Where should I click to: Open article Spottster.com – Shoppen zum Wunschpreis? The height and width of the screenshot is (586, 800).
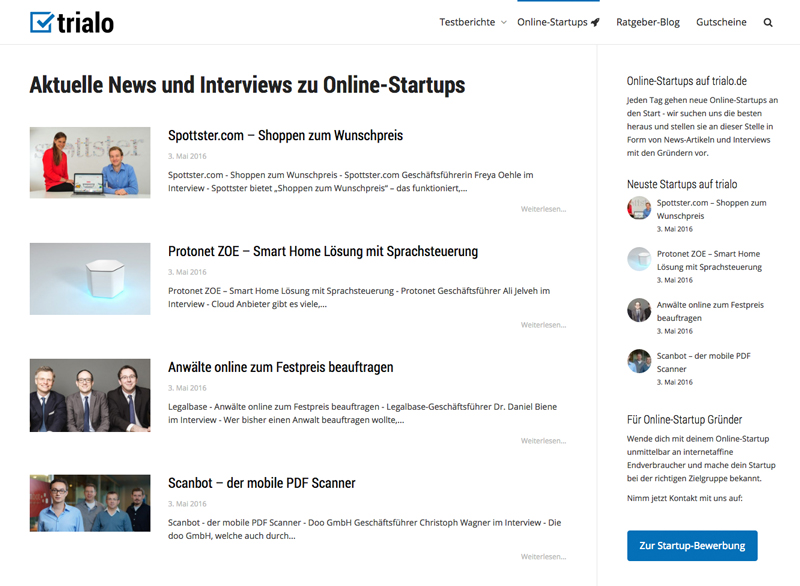pyautogui.click(x=285, y=135)
